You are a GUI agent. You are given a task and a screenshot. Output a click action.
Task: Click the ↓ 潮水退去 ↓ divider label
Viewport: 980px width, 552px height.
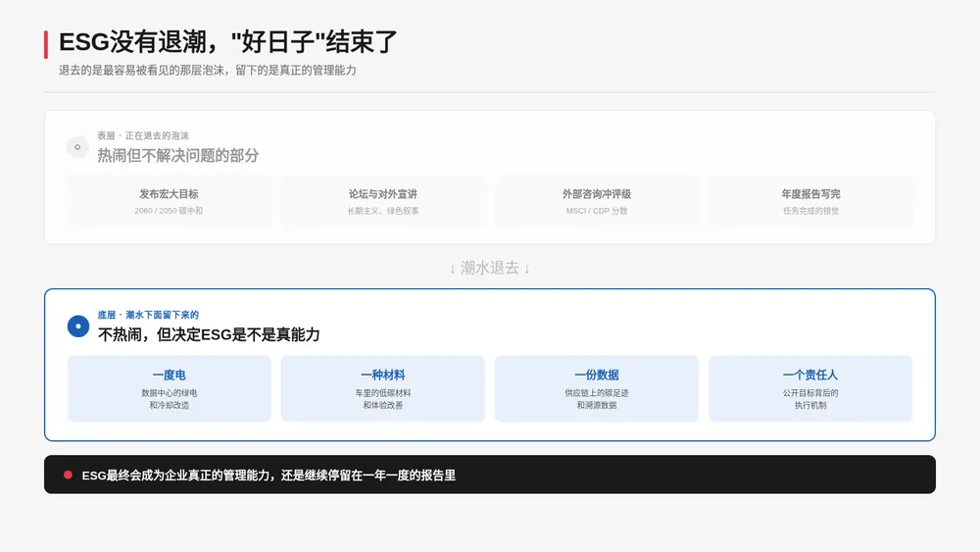(490, 268)
